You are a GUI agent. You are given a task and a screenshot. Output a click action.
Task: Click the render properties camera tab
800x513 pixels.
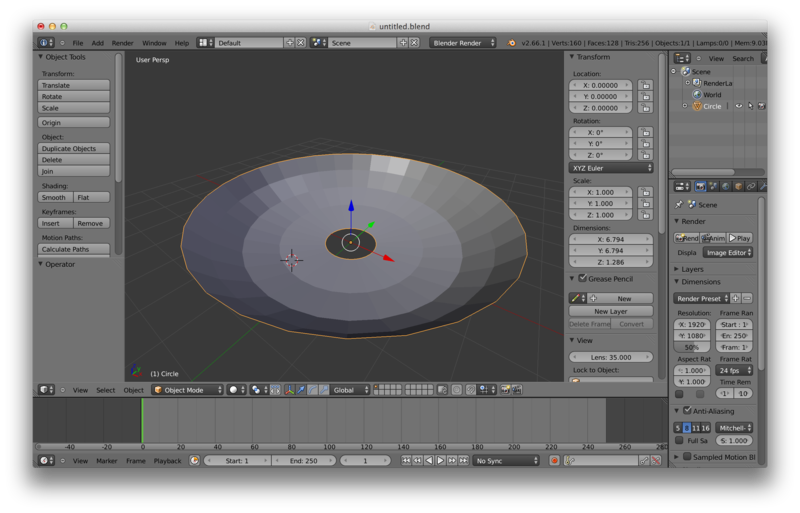(701, 186)
